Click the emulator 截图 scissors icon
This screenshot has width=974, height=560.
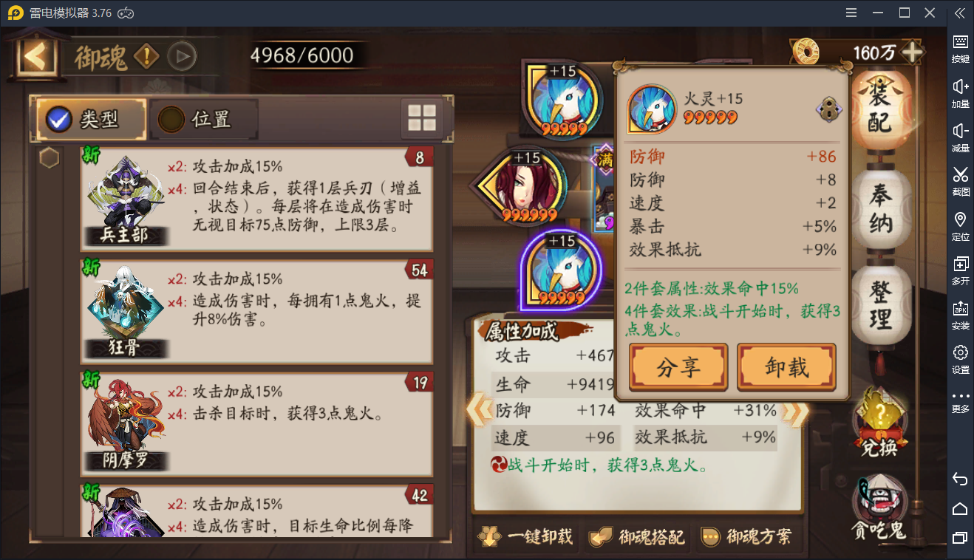960,180
